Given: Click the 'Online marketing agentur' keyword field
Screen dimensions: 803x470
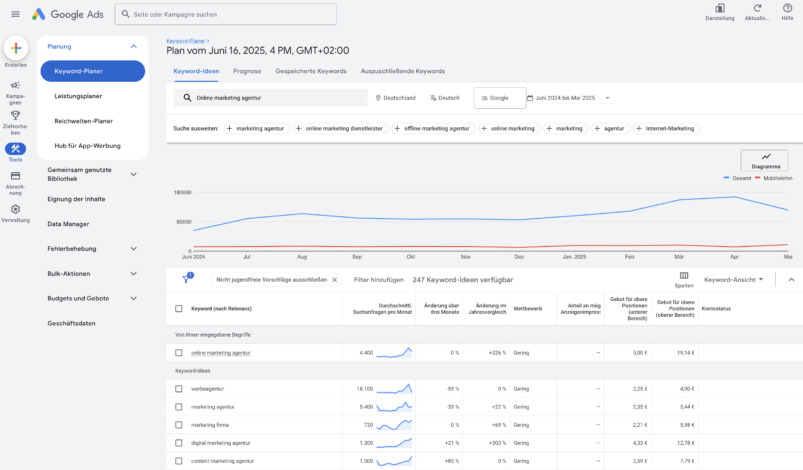Looking at the screenshot, I should pyautogui.click(x=270, y=98).
